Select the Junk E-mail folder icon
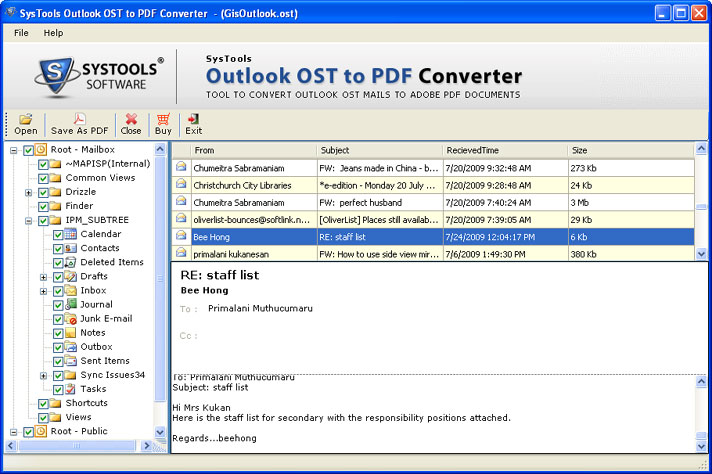This screenshot has width=712, height=474. point(71,318)
